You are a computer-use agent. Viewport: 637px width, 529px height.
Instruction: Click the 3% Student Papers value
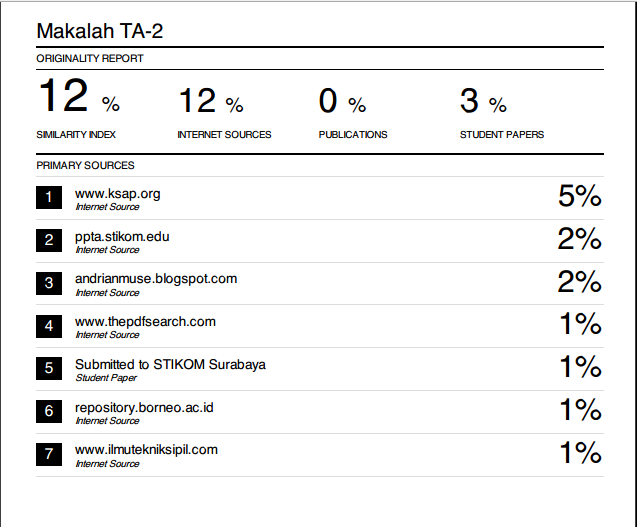(x=483, y=101)
